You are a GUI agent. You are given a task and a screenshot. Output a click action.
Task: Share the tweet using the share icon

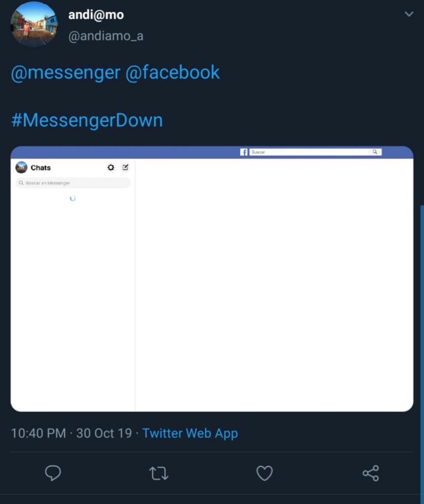pyautogui.click(x=370, y=473)
